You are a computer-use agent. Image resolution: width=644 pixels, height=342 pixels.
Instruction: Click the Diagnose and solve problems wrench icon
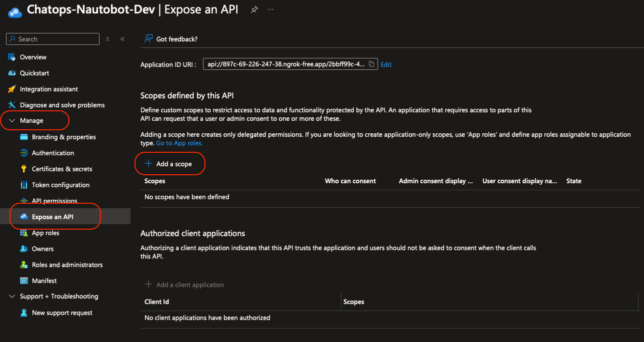coord(11,105)
